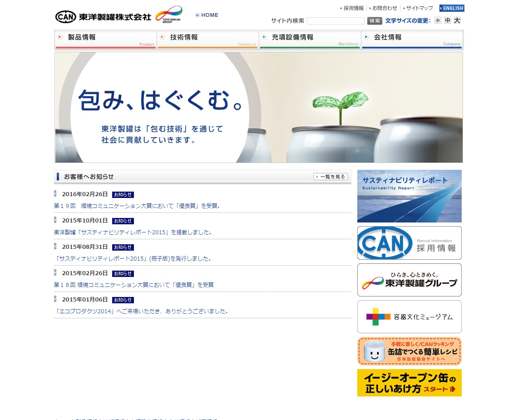Screen dimensions: 518x420
Task: Open 充填設備情報 Machinery menu
Action: [x=310, y=40]
